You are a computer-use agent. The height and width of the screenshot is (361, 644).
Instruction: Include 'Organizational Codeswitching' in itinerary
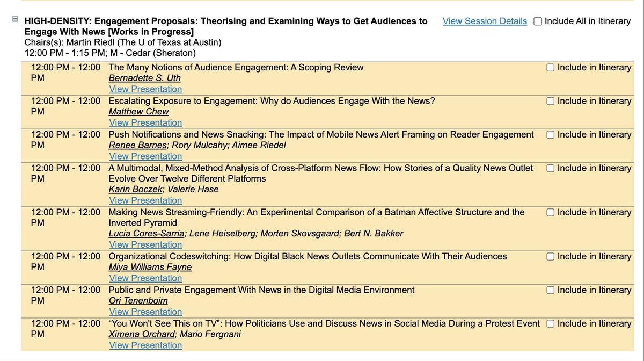click(551, 257)
